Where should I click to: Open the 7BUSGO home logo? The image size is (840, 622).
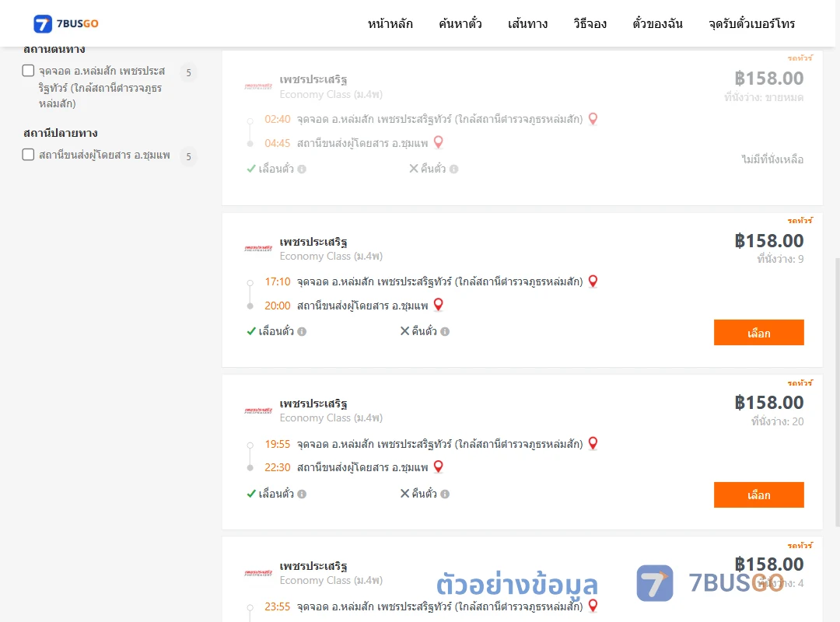(66, 23)
